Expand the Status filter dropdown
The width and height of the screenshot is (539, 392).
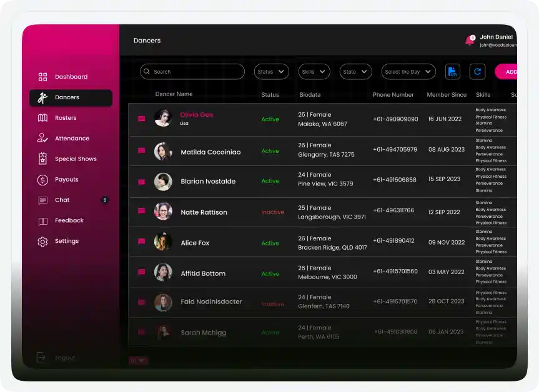(271, 72)
